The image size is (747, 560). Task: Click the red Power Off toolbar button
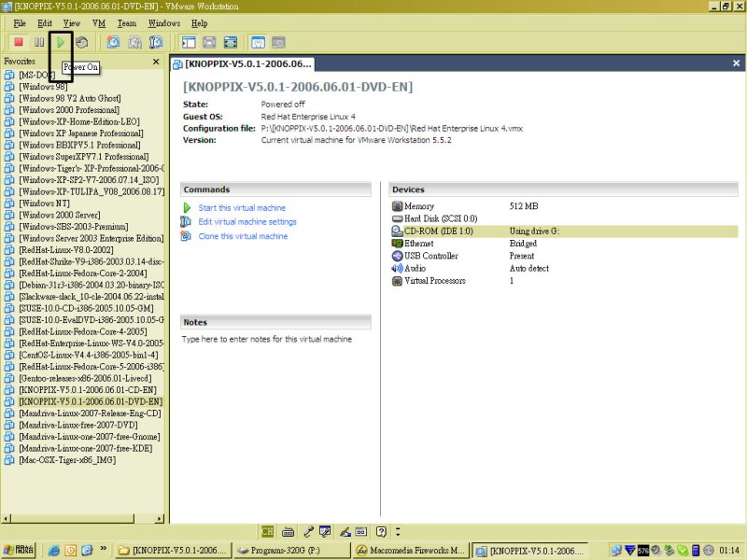coord(19,42)
